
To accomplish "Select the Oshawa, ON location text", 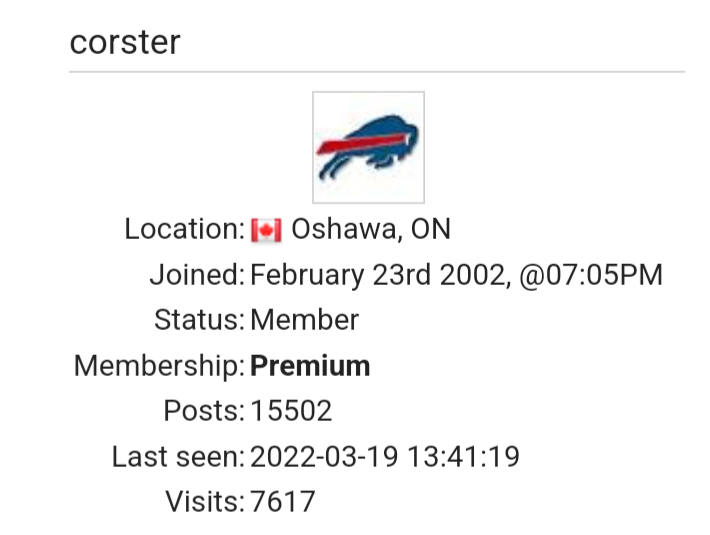I will point(371,229).
